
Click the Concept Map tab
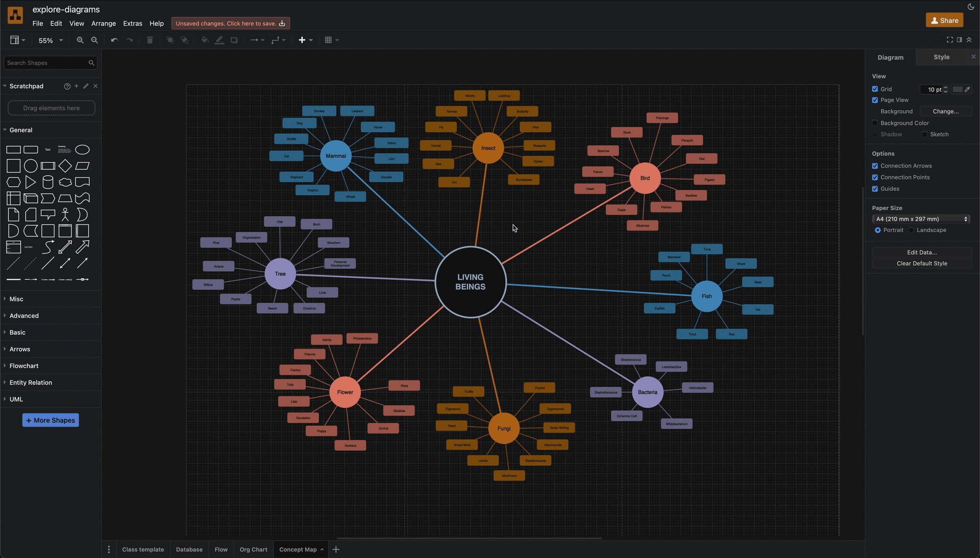pyautogui.click(x=298, y=549)
